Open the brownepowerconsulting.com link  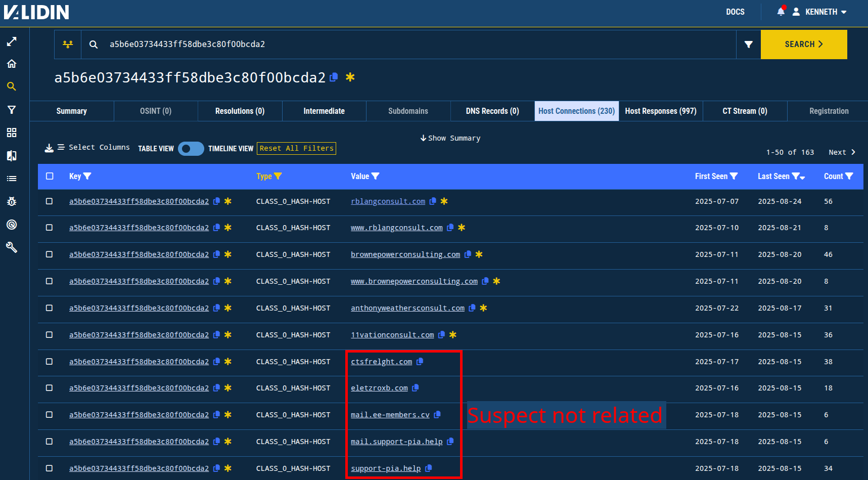[x=405, y=254]
